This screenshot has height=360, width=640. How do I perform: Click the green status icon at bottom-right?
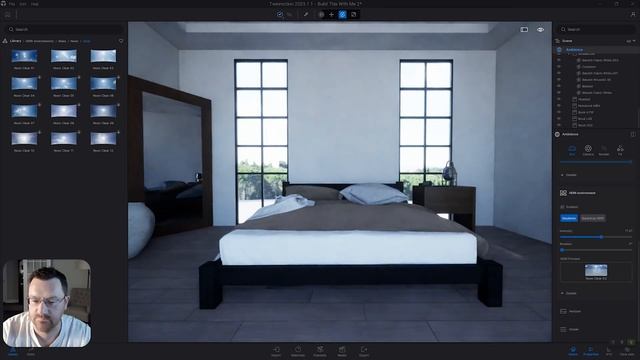pos(632,342)
